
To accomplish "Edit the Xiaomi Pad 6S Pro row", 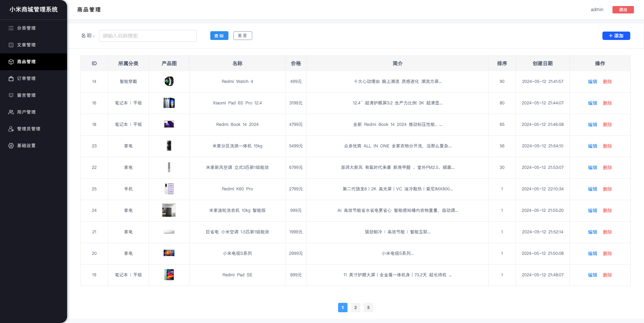I will click(x=593, y=103).
